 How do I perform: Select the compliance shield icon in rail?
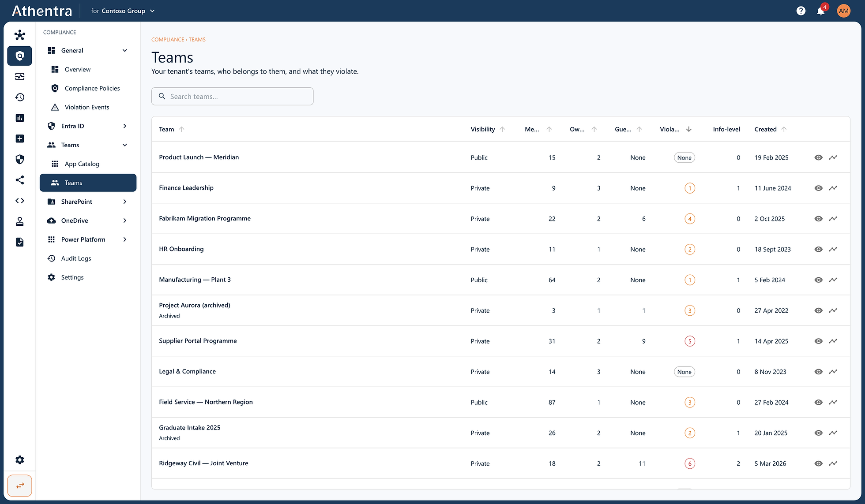tap(20, 56)
